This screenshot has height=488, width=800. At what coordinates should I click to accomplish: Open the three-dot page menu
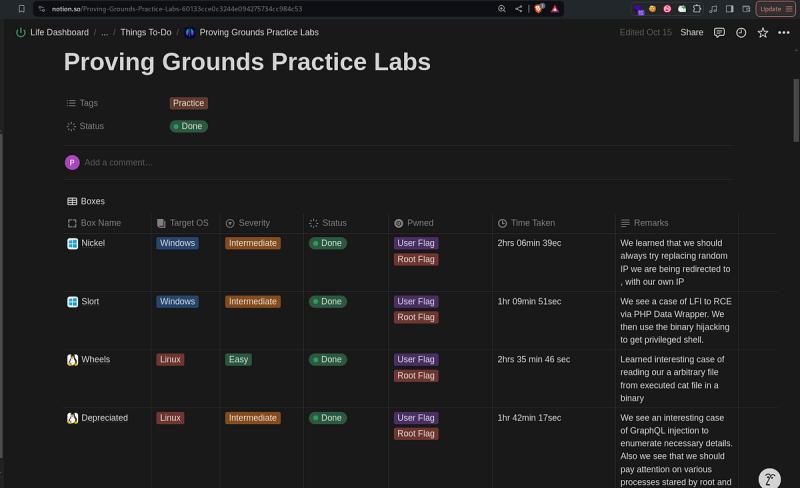point(784,33)
